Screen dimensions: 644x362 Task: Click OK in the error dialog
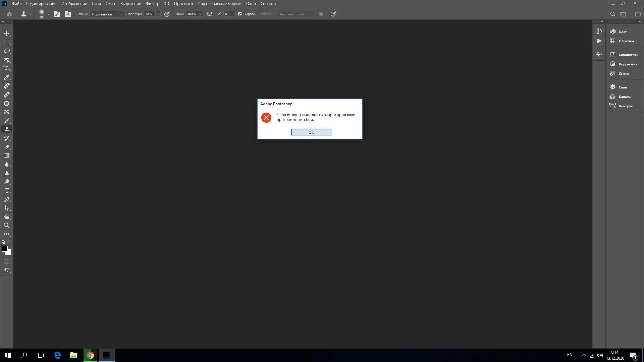click(x=311, y=132)
